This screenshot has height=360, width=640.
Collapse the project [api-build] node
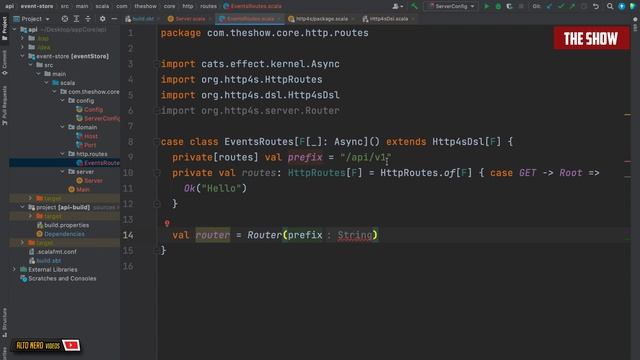pyautogui.click(x=22, y=207)
